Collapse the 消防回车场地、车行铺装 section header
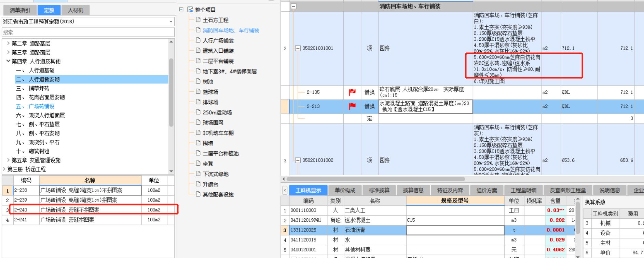 point(293,7)
